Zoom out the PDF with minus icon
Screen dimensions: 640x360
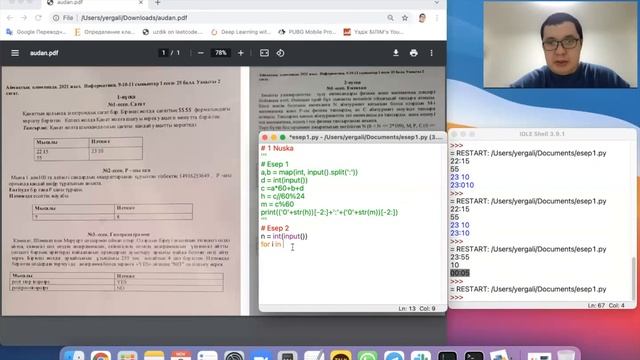pos(201,53)
